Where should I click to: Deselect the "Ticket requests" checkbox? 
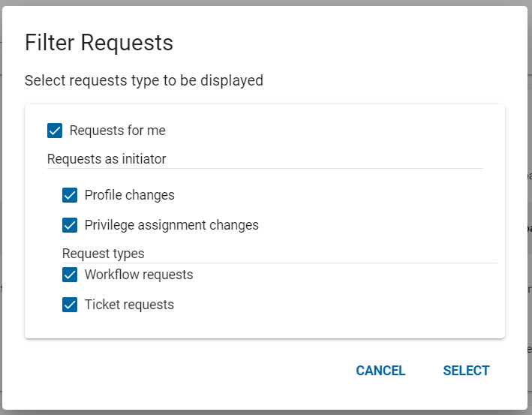click(x=70, y=305)
